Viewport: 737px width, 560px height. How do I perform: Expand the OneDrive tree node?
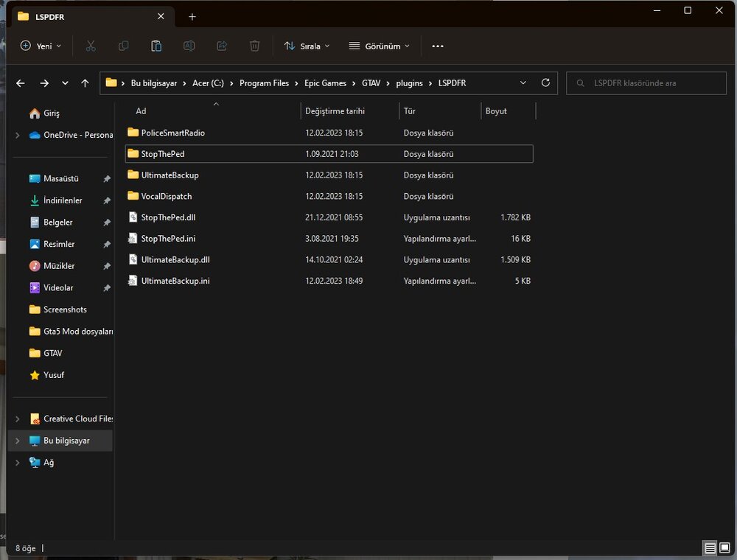(17, 135)
